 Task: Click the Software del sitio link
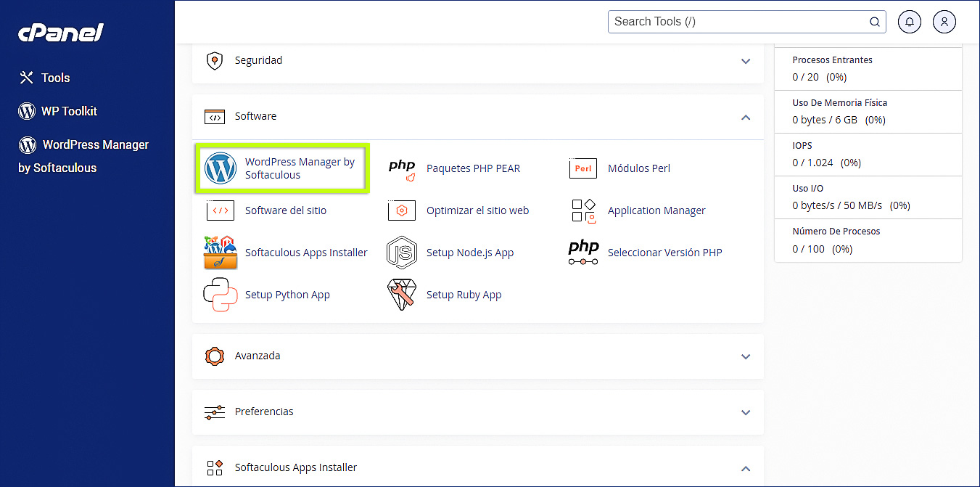[x=286, y=210]
